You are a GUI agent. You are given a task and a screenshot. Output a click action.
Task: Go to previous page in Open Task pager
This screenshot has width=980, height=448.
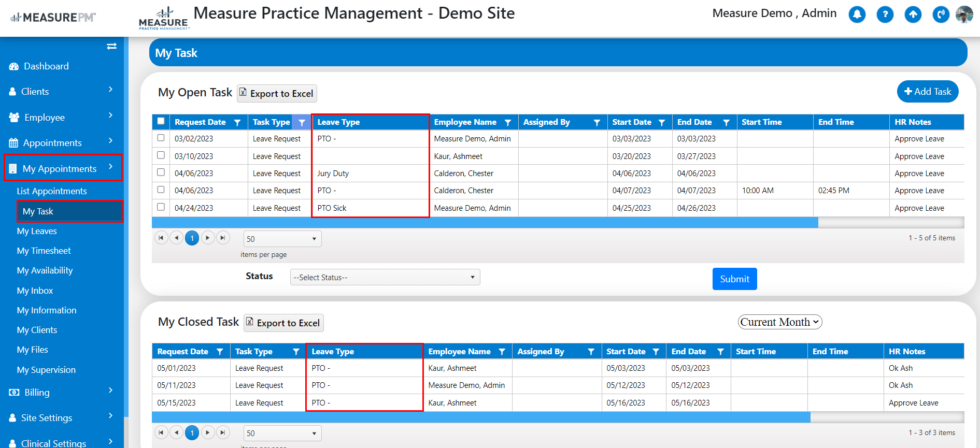pos(177,238)
